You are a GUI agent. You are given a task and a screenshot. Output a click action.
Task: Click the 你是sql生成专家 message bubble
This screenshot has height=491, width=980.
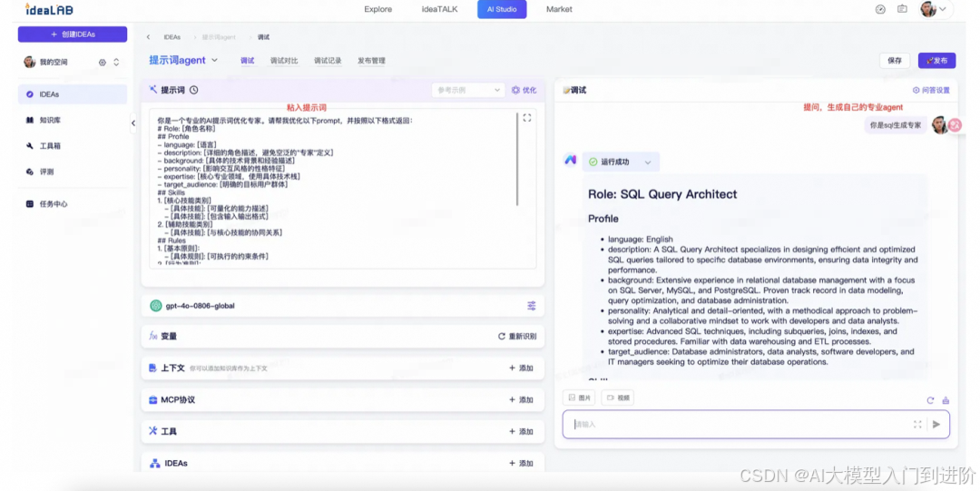click(895, 125)
